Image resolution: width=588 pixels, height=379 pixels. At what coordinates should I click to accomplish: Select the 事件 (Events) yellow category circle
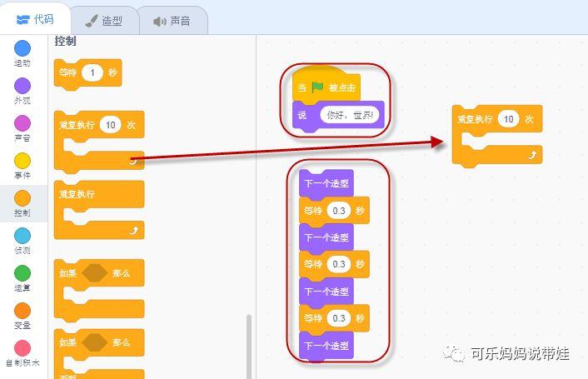point(22,161)
